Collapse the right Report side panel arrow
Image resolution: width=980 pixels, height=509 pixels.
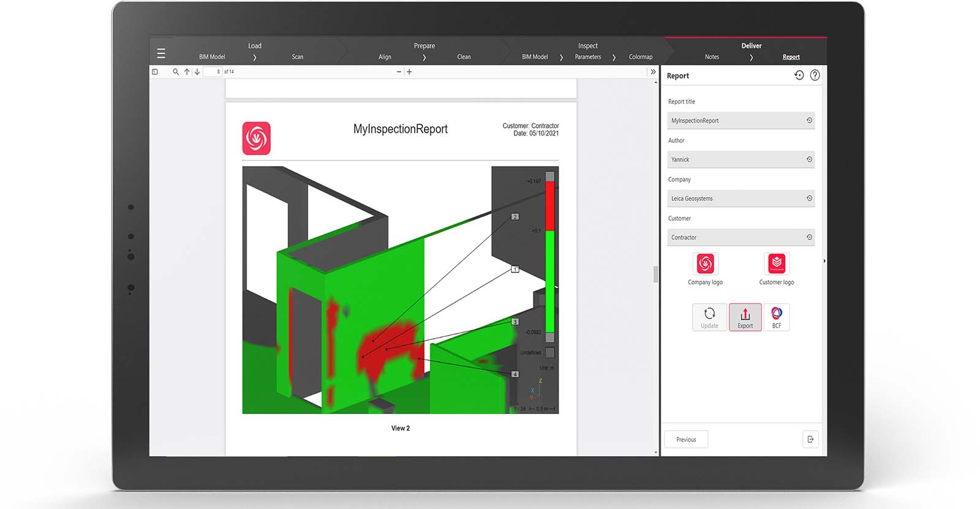click(x=824, y=261)
